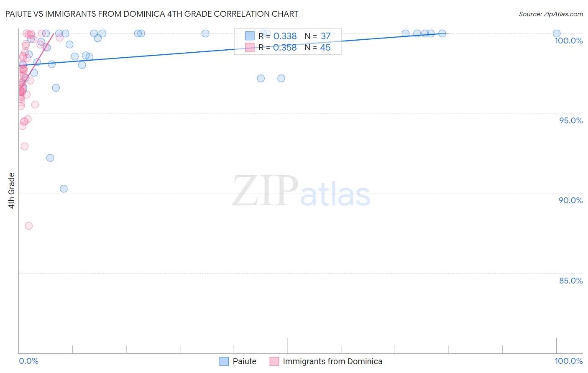
Task: Click the blue Paiute legend swatch
Action: [x=224, y=361]
